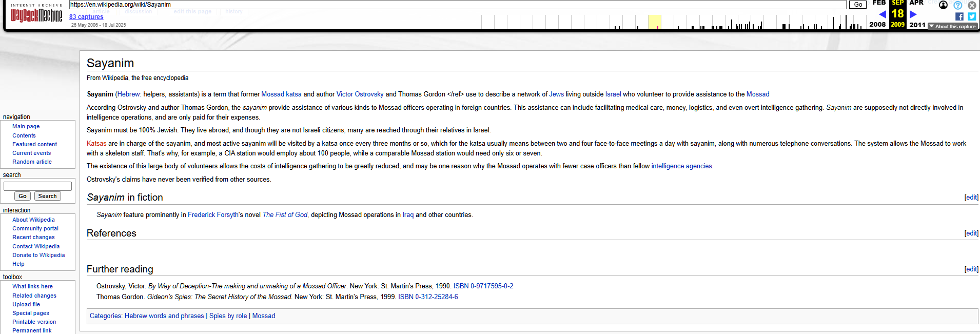The image size is (980, 334).
Task: Open ISBN 0-9717595-0-2 link
Action: (483, 286)
